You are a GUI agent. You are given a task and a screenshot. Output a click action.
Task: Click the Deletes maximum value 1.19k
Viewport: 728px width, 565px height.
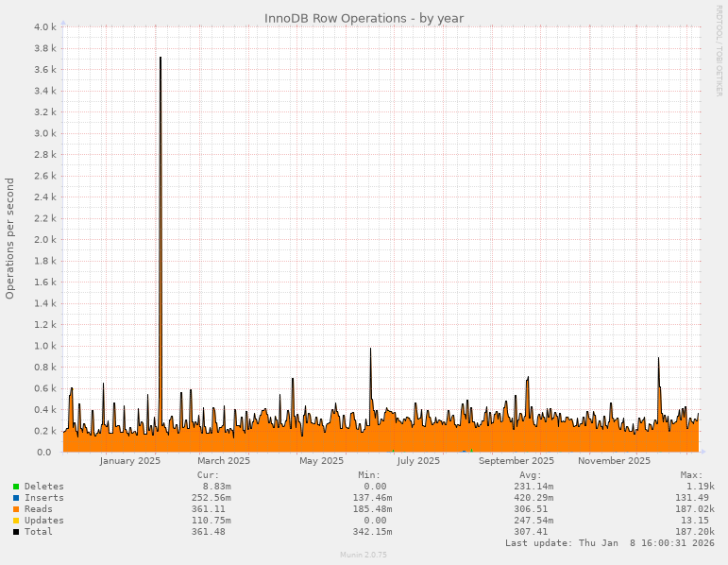click(x=700, y=487)
